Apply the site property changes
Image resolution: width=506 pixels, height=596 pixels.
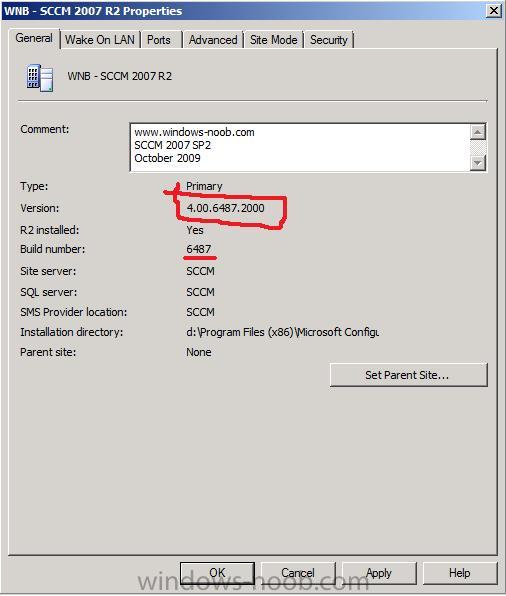[x=379, y=573]
